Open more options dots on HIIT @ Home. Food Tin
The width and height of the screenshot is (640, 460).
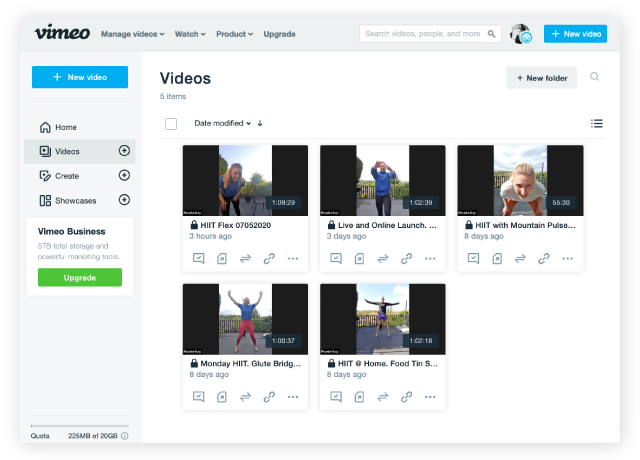pyautogui.click(x=430, y=397)
